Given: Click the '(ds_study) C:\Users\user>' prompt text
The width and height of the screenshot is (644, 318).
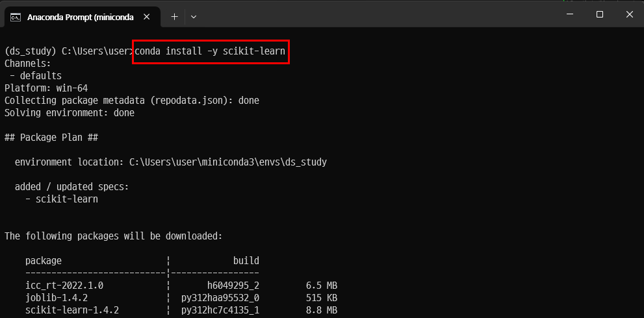Looking at the screenshot, I should pos(69,52).
